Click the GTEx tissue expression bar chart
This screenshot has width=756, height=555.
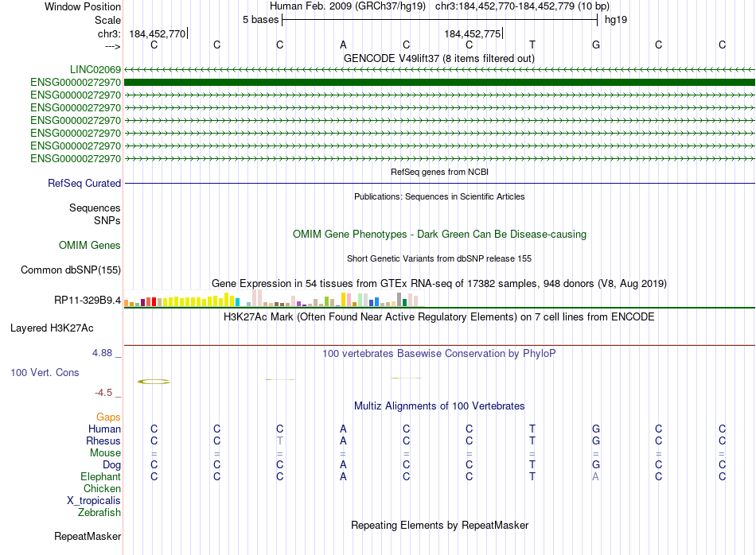pyautogui.click(x=274, y=297)
